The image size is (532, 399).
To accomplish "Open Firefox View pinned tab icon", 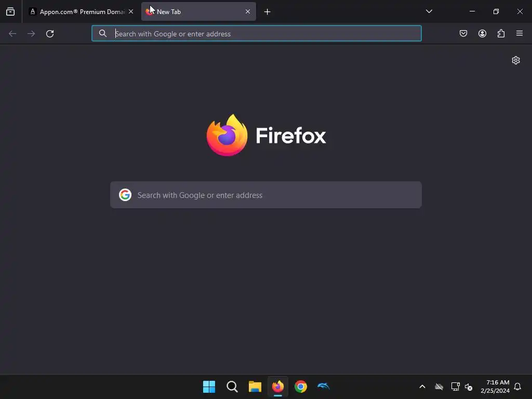I will [x=10, y=11].
